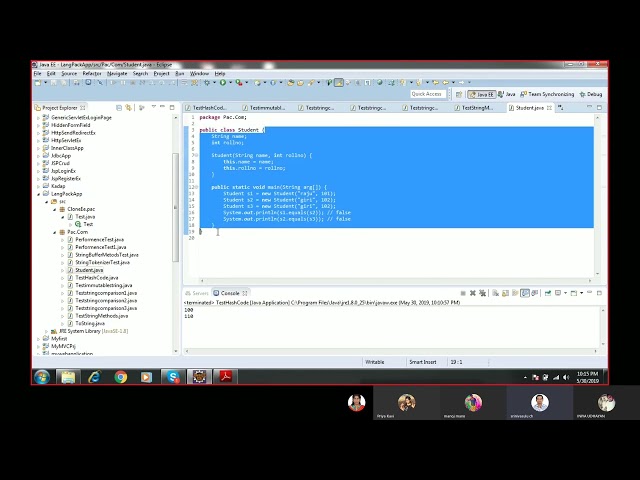Select Student.java in Project Explorer
This screenshot has width=640, height=480.
point(89,270)
